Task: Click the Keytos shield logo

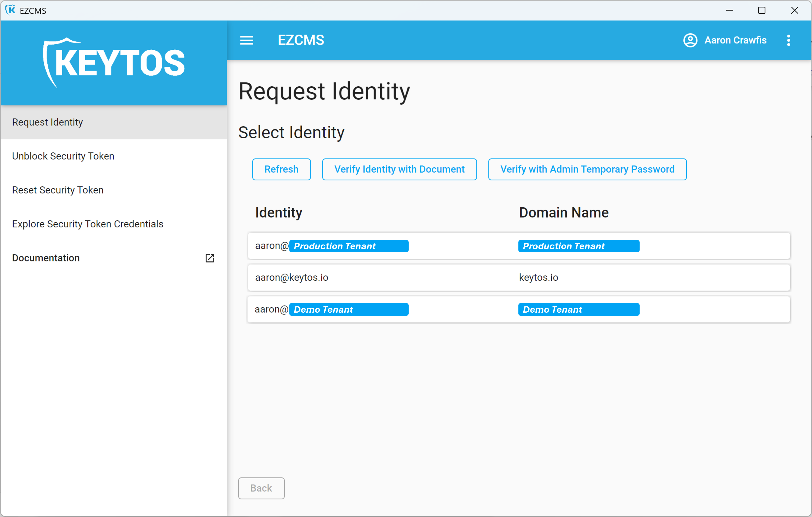Action: [x=114, y=62]
